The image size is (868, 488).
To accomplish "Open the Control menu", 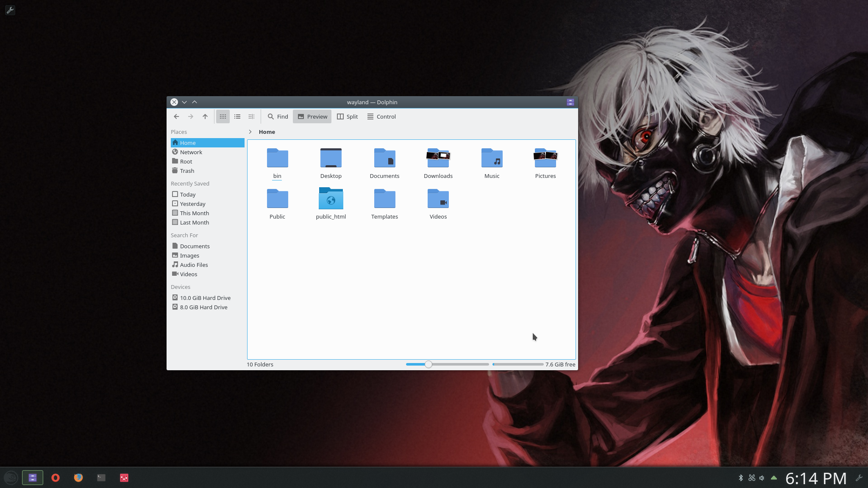I will (381, 116).
